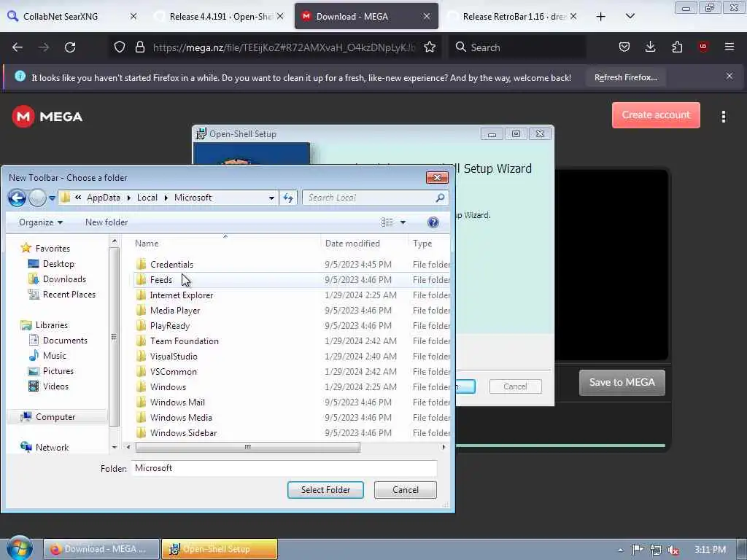Select the Windows Media folder

pos(181,418)
